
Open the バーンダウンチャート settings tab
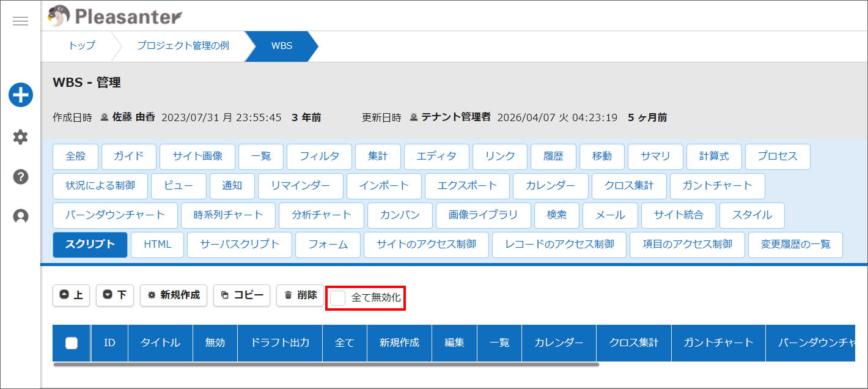(115, 215)
